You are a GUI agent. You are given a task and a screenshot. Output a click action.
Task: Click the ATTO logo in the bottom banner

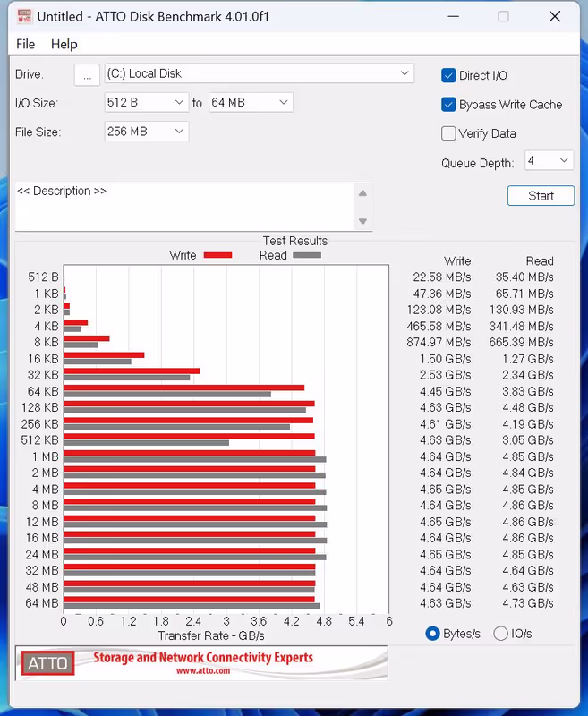click(47, 663)
